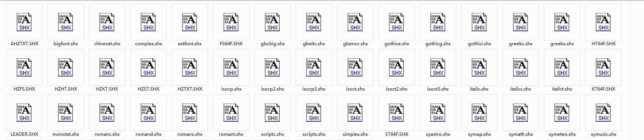Choose the isoct3.shx file icon
The width and height of the screenshot is (644, 140).
point(438,67)
